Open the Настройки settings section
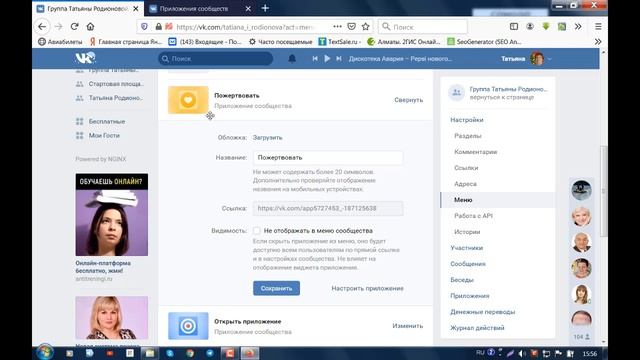This screenshot has height=360, width=640. point(467,120)
